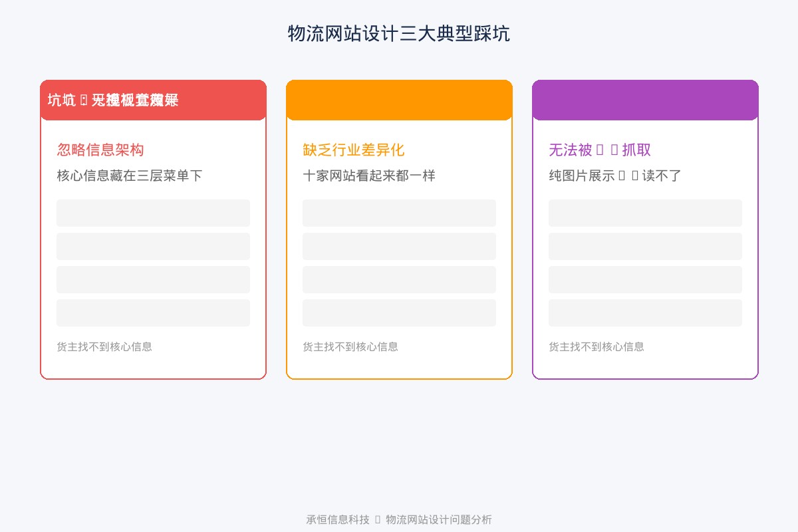Screen dimensions: 798x532
Task: Click 货主找不到核心信息 in the red card
Action: (104, 346)
